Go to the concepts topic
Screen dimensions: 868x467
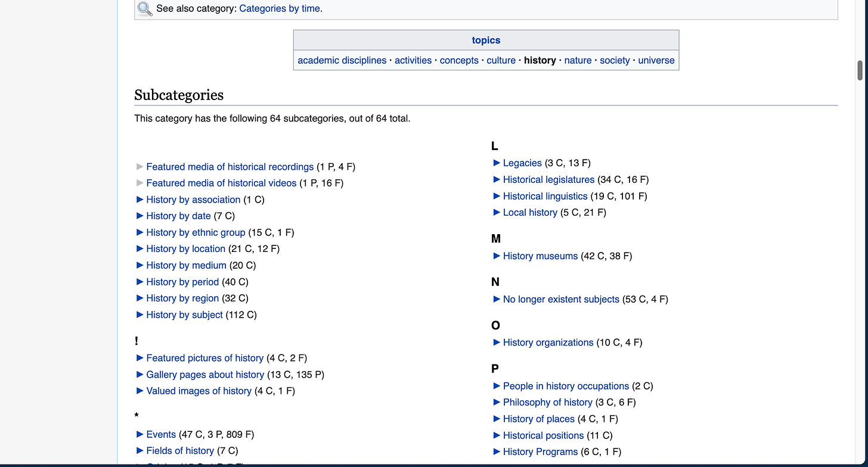(459, 60)
